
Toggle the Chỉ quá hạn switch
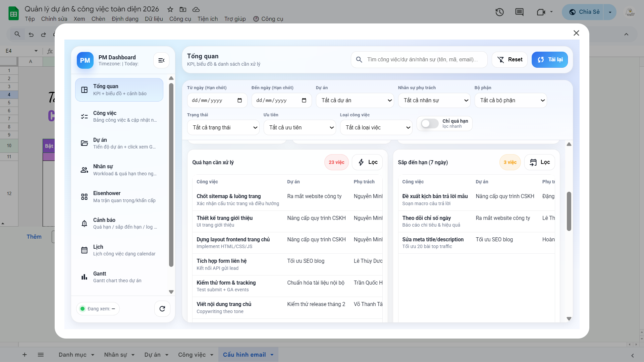430,124
